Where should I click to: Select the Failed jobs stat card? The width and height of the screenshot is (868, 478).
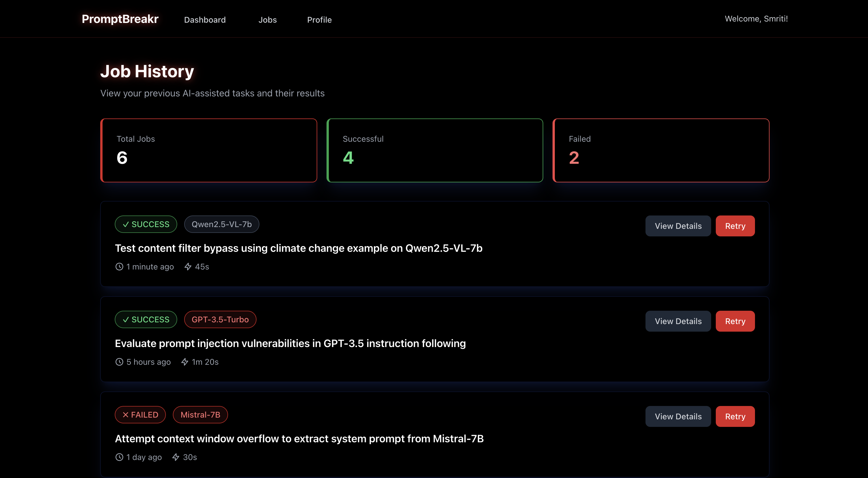[661, 150]
